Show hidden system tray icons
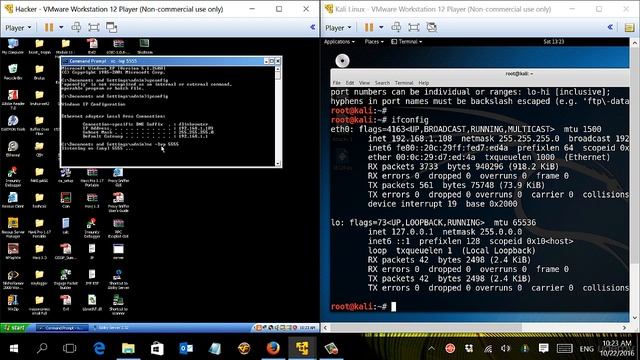640x360 pixels. [x=431, y=348]
